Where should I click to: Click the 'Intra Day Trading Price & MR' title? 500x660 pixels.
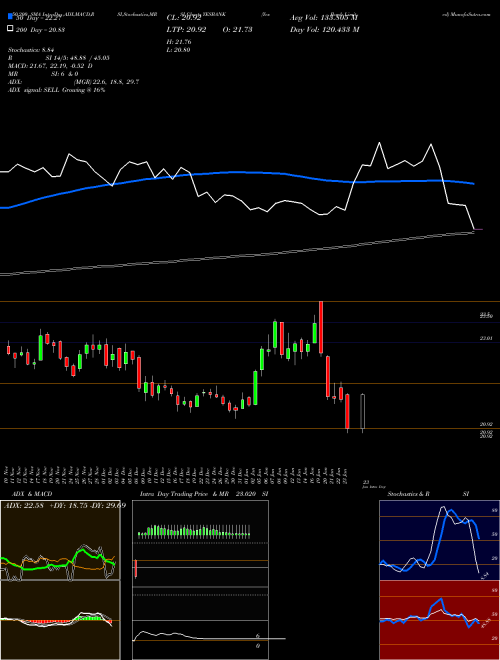tap(184, 494)
